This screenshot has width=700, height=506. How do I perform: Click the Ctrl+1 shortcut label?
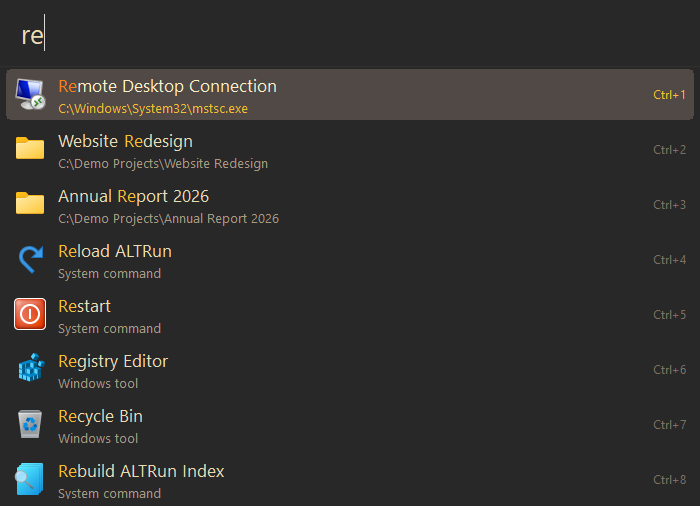669,95
